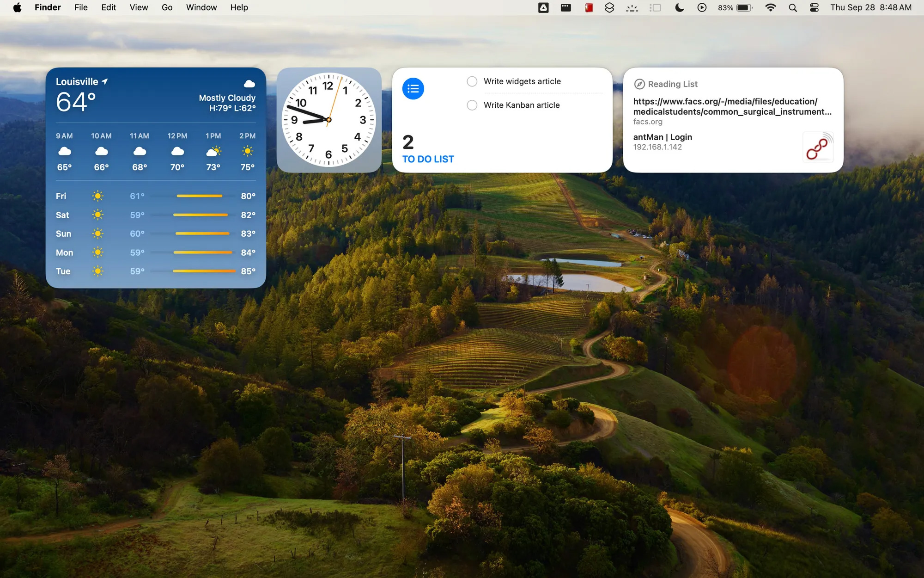Click the battery status icon
The height and width of the screenshot is (578, 924).
coord(744,7)
